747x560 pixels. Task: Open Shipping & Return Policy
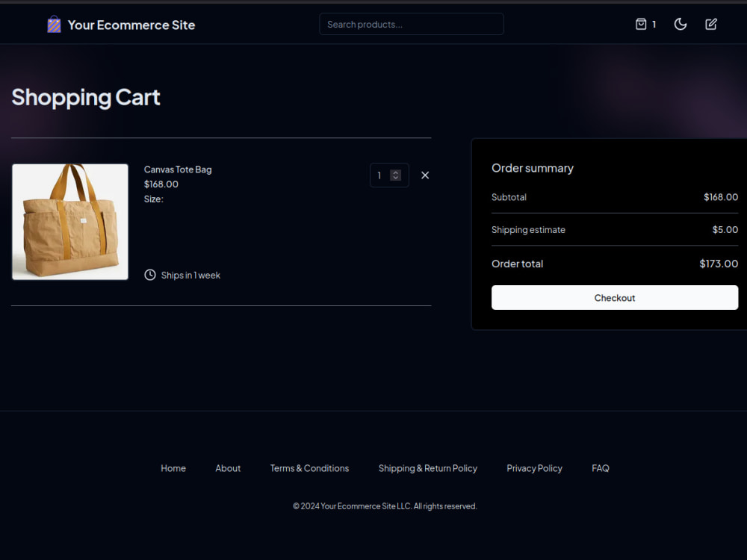(428, 468)
